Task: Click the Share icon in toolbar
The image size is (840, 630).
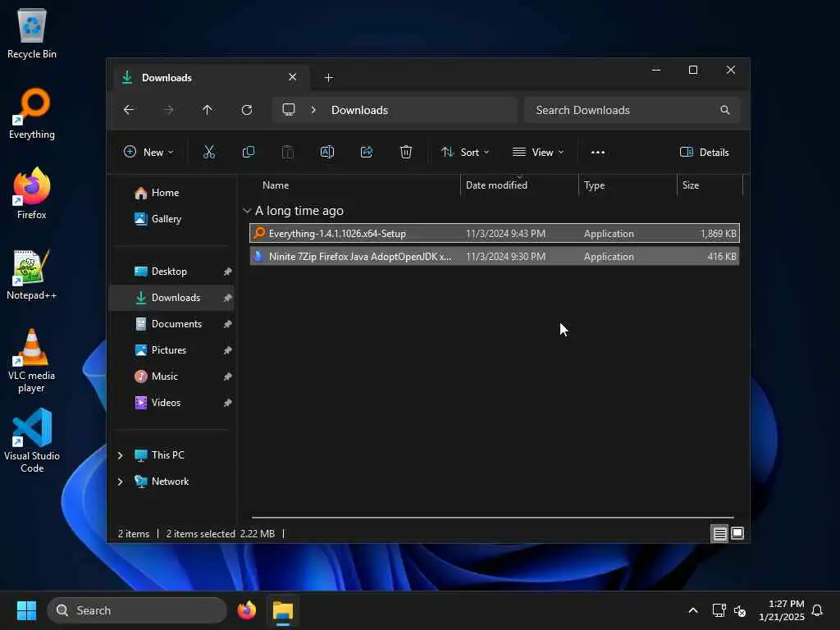Action: click(367, 152)
